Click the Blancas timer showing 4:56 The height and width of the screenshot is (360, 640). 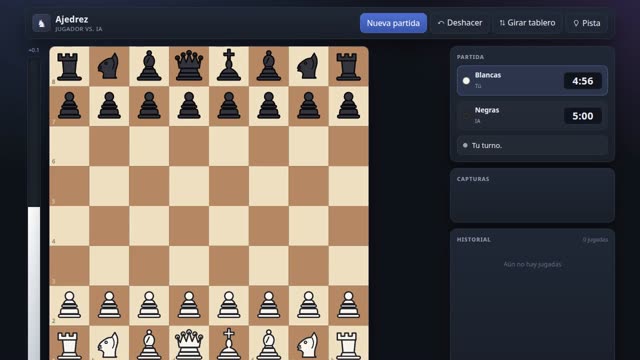pos(582,81)
